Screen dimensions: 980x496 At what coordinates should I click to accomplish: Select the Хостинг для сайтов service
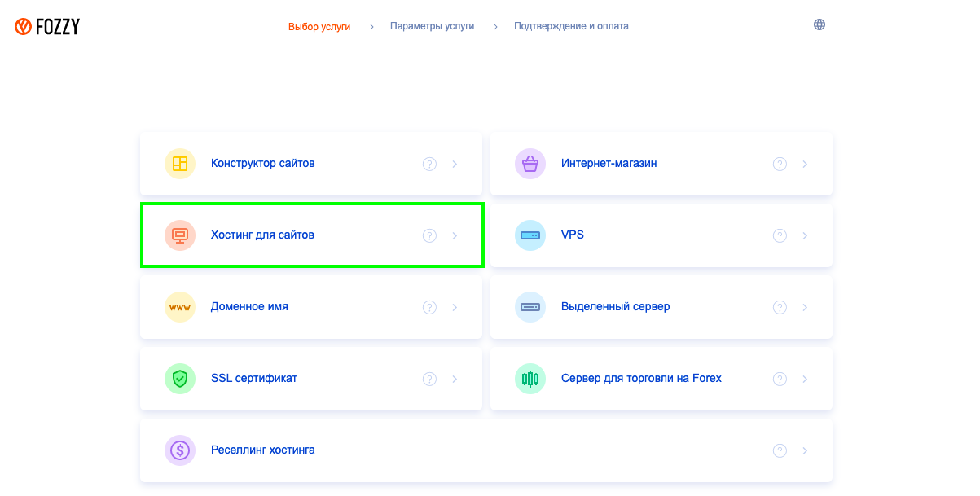tap(311, 235)
